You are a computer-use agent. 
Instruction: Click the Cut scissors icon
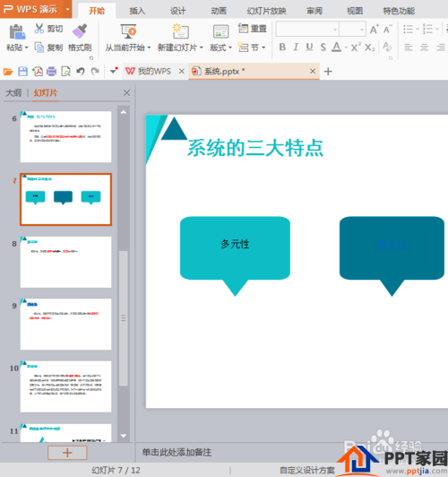39,29
